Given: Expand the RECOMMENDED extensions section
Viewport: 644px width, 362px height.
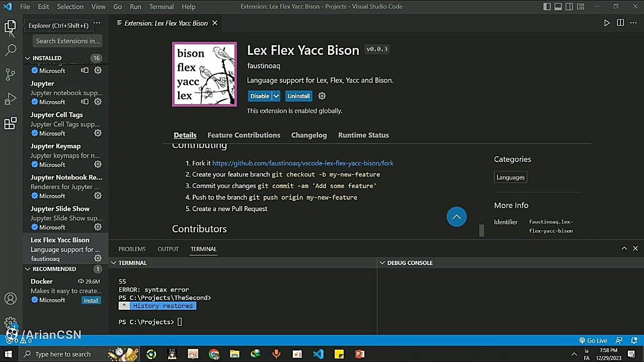Looking at the screenshot, I should 28,269.
